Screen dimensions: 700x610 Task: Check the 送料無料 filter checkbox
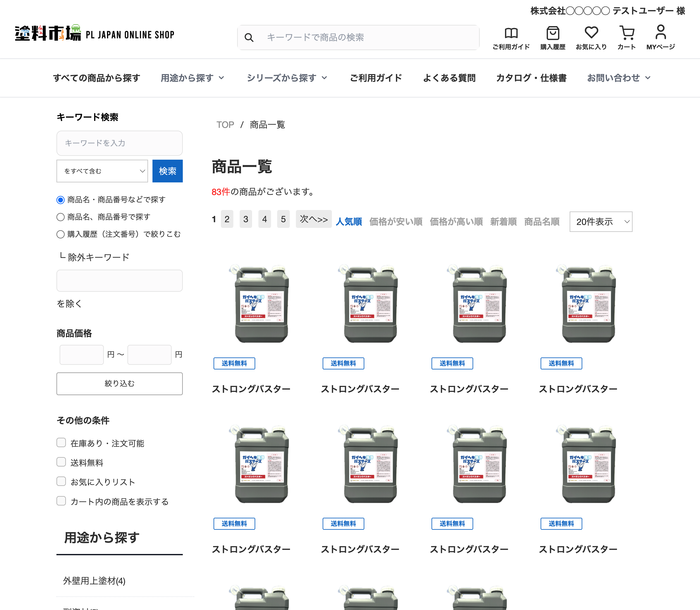(61, 462)
